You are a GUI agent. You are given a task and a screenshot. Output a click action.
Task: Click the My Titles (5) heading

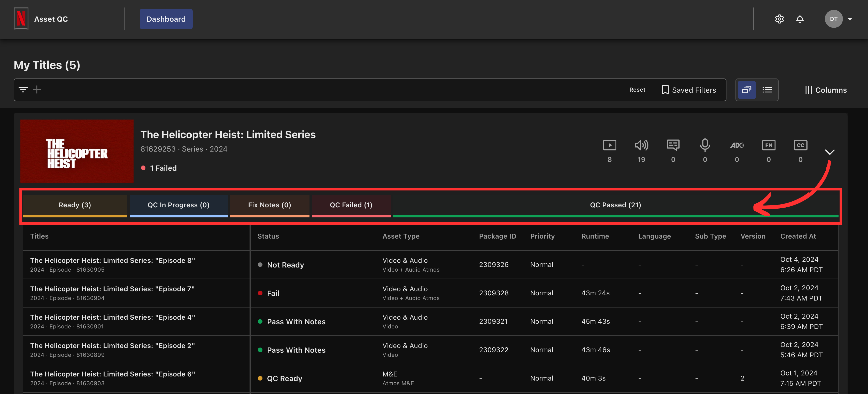click(x=47, y=65)
